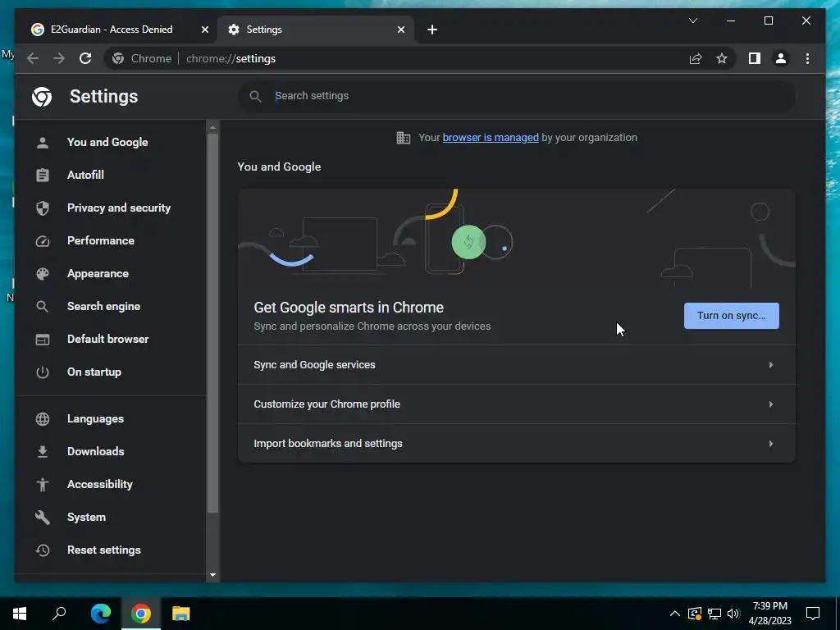840x630 pixels.
Task: Open Microsoft Edge from the taskbar
Action: tap(101, 614)
